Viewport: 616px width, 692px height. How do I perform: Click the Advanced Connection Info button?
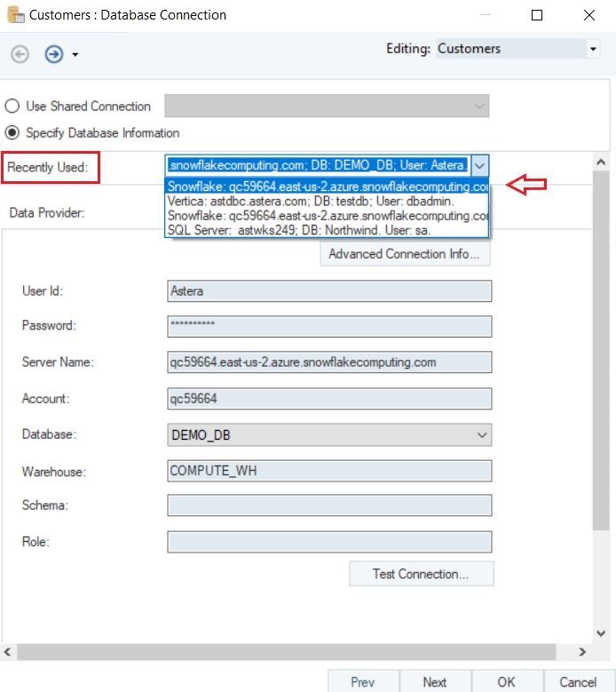405,254
